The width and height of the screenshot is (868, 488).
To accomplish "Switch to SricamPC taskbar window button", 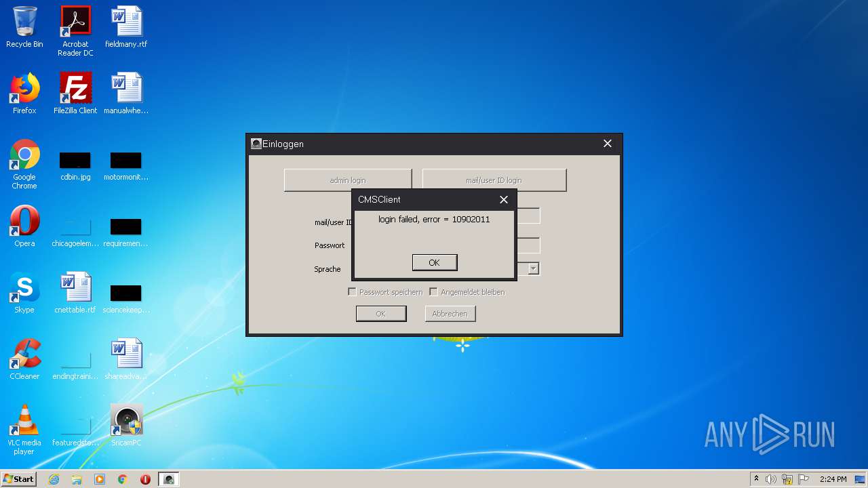I will point(169,479).
